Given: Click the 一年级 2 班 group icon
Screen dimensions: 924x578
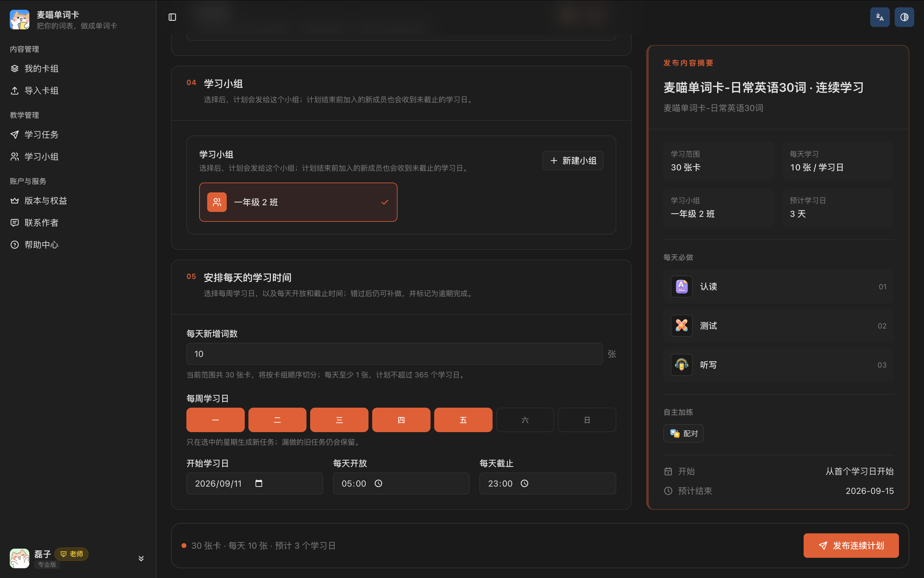Looking at the screenshot, I should (x=217, y=202).
